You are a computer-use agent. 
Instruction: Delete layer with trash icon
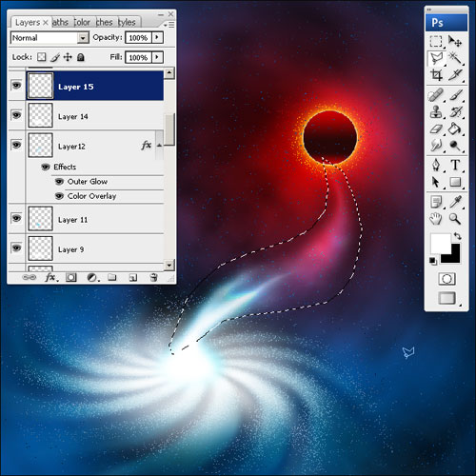[x=153, y=277]
